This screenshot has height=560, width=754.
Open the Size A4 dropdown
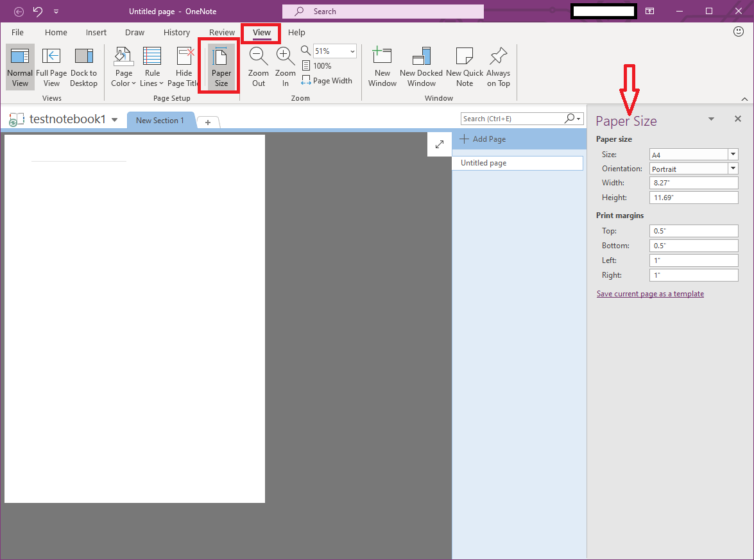click(x=733, y=155)
